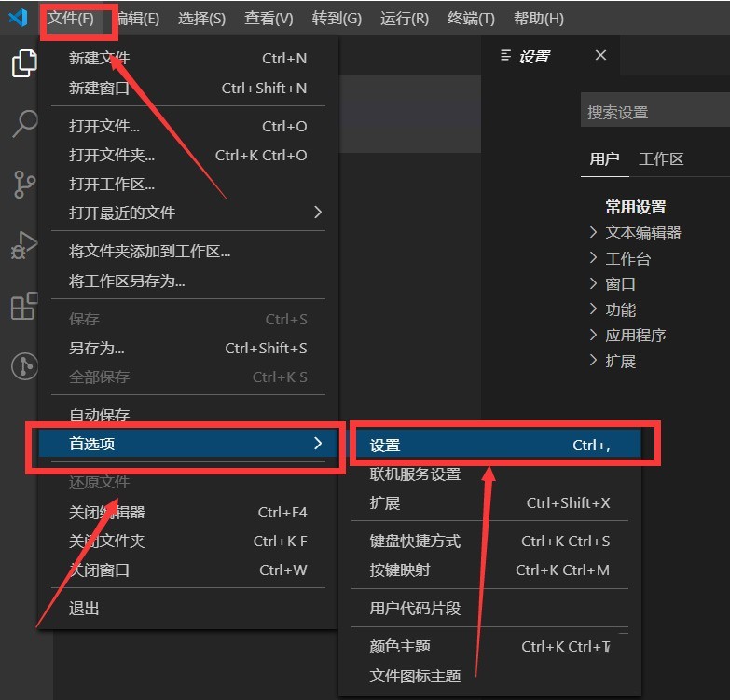This screenshot has height=700, width=730.
Task: Select 用户代码片段 submenu entry
Action: click(x=489, y=609)
